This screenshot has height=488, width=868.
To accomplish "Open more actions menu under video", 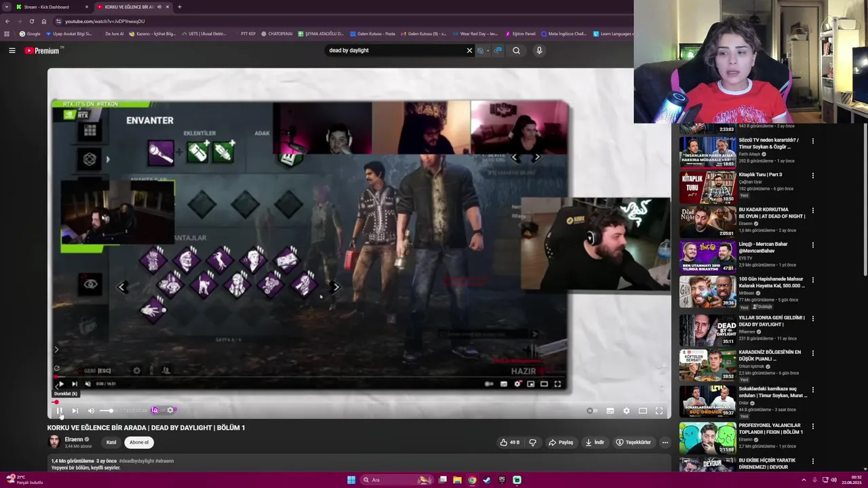I will coord(665,443).
